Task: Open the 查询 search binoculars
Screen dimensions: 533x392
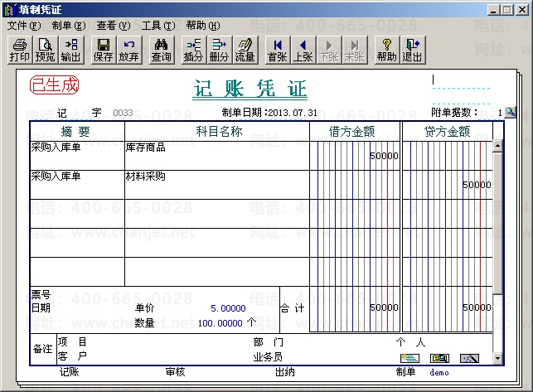Action: pyautogui.click(x=162, y=50)
